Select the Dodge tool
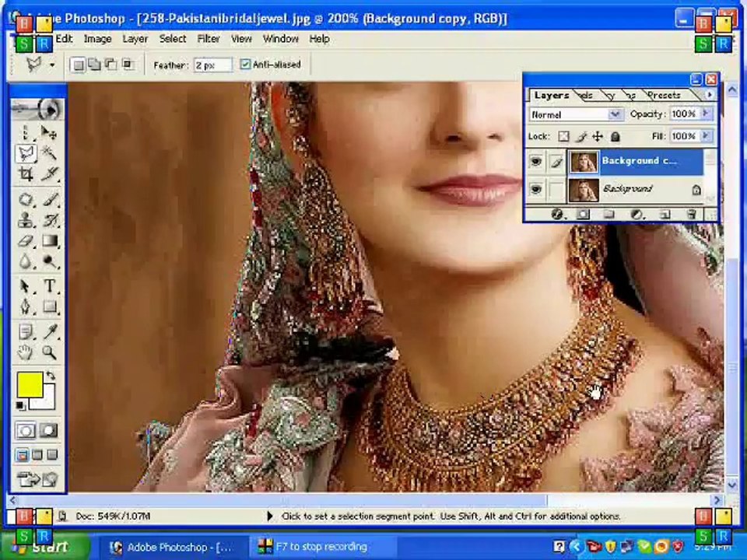The image size is (747, 560). pyautogui.click(x=50, y=261)
